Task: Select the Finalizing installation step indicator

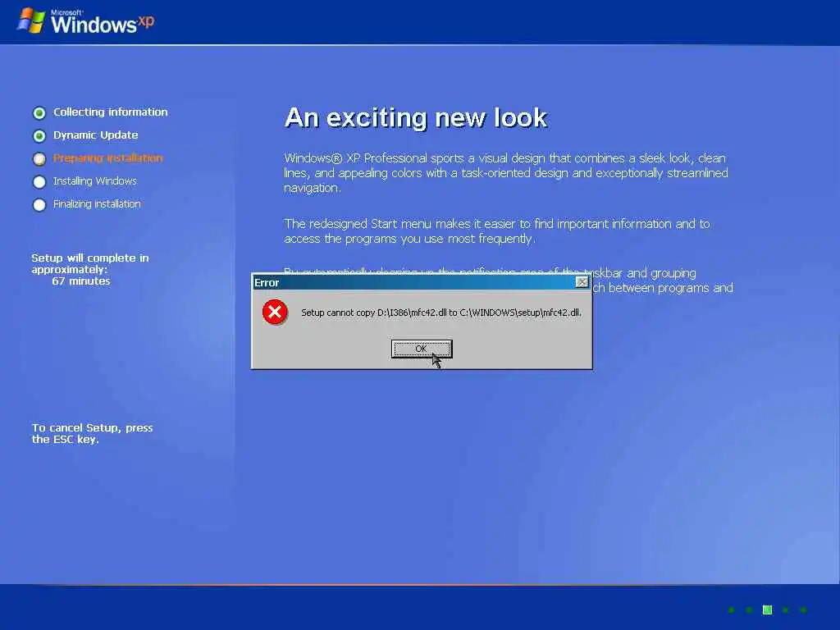Action: point(39,204)
